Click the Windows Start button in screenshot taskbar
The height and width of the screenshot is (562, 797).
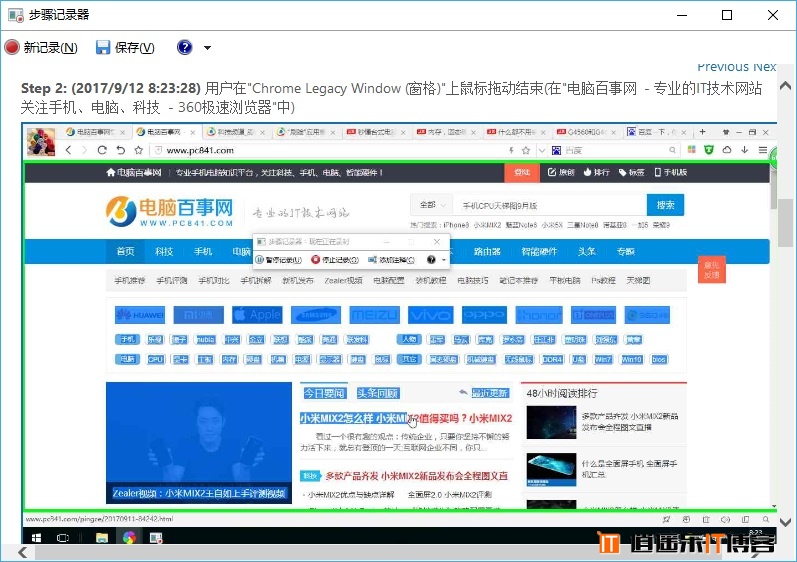pos(36,538)
